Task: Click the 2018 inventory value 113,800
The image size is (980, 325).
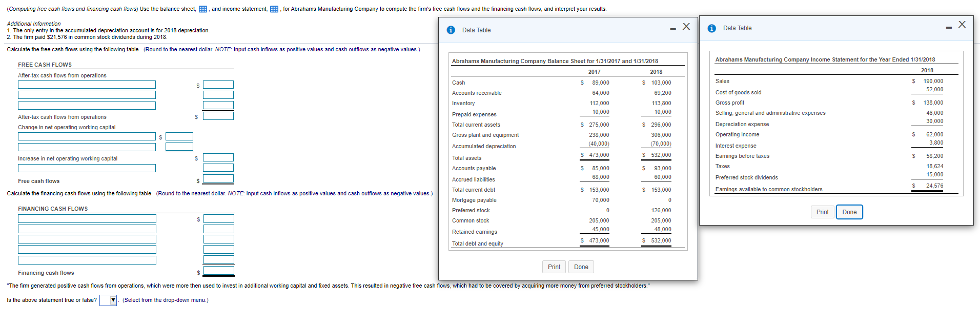Action: (661, 103)
